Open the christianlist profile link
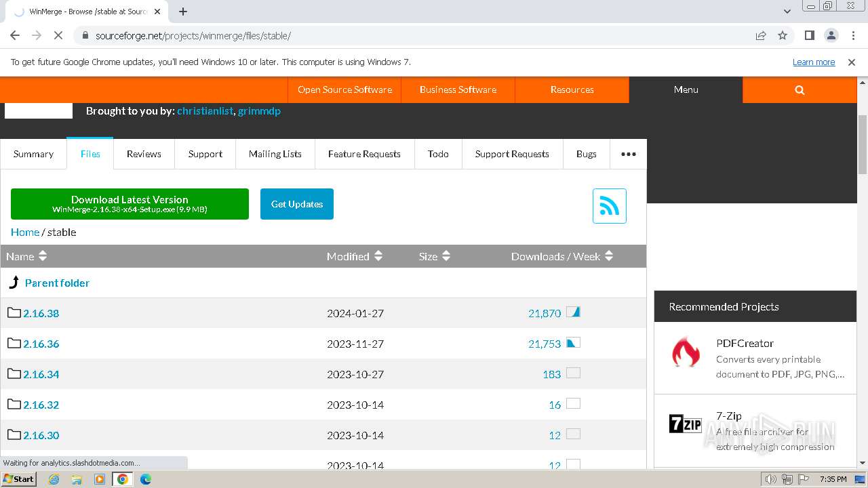Image resolution: width=868 pixels, height=488 pixels. [205, 110]
